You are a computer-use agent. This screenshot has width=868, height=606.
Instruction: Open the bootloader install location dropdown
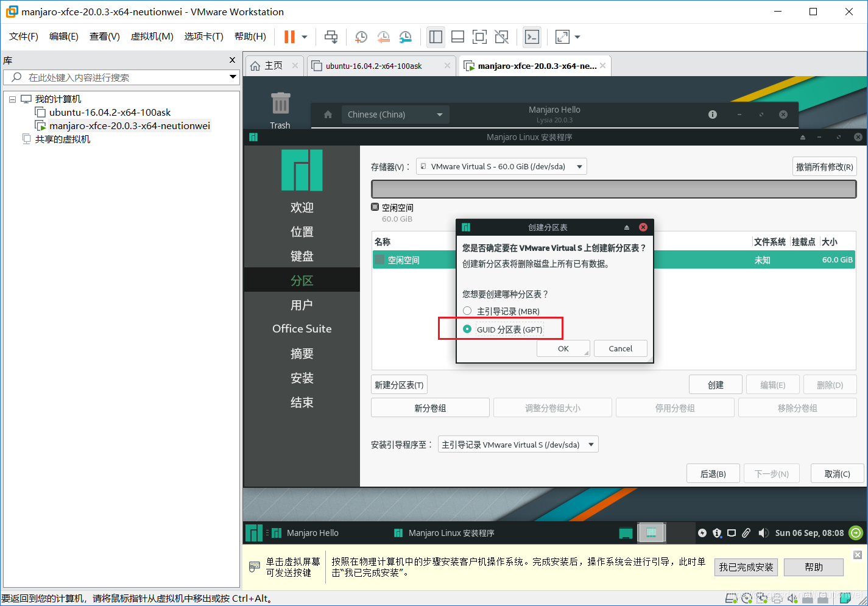coord(518,445)
